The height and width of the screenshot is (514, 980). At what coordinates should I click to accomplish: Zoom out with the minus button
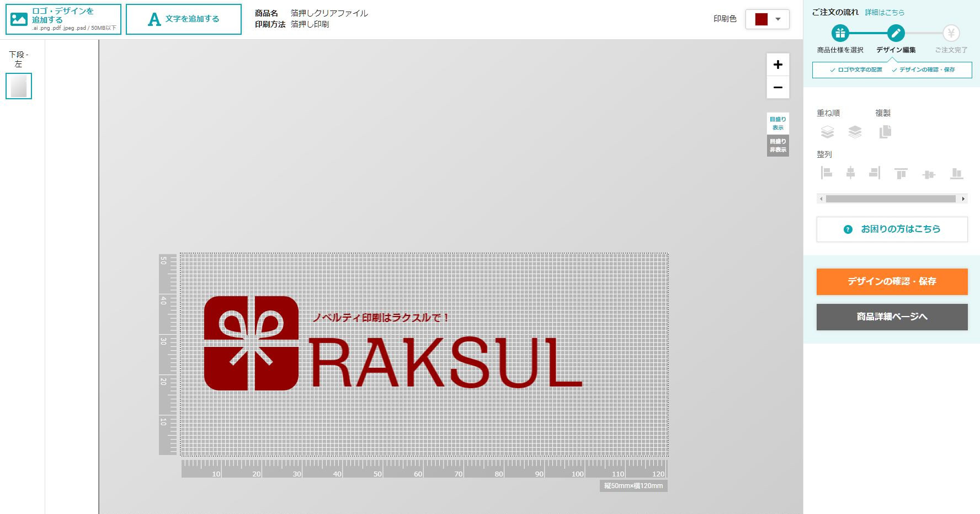(x=778, y=87)
